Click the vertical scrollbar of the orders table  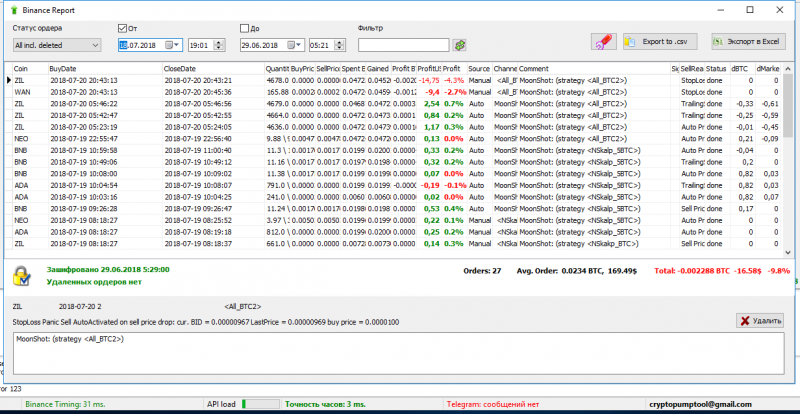pyautogui.click(x=789, y=159)
